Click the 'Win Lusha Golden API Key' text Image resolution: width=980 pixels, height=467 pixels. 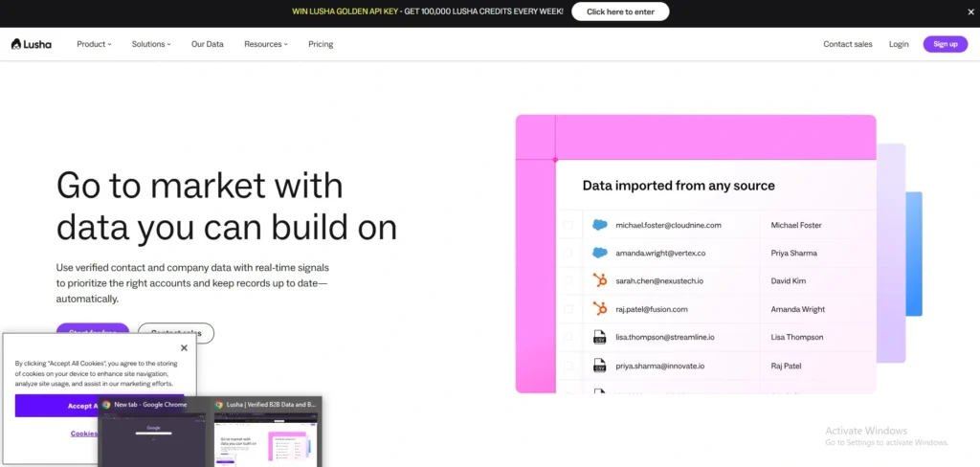345,11
